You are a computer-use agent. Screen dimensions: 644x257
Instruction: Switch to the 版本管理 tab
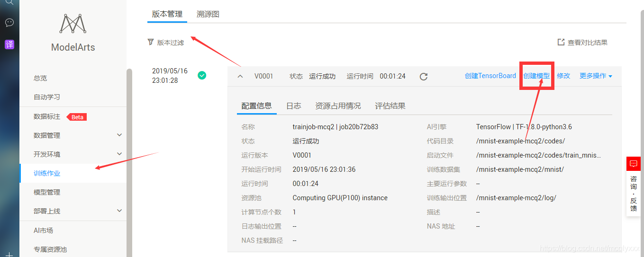coord(167,14)
